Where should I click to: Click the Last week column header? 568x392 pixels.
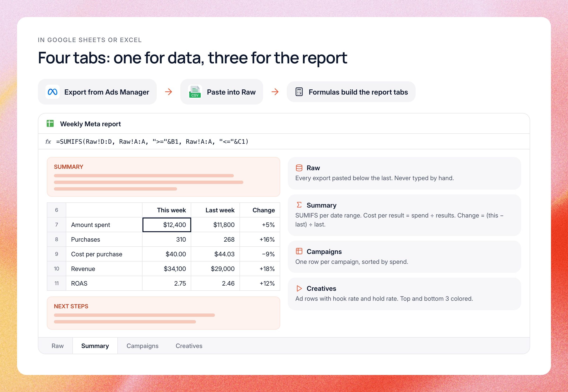click(215, 210)
